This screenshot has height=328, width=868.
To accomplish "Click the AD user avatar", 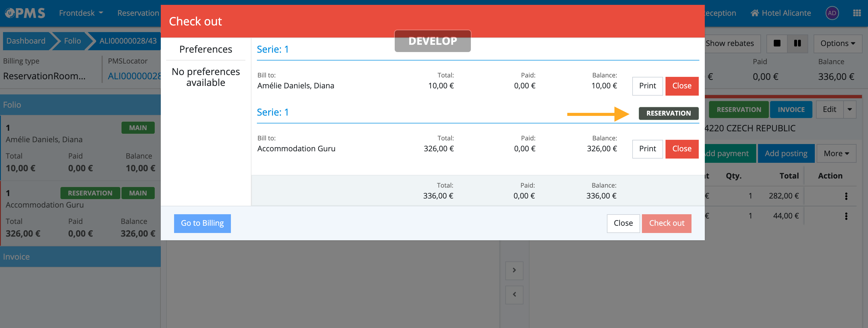I will (832, 13).
